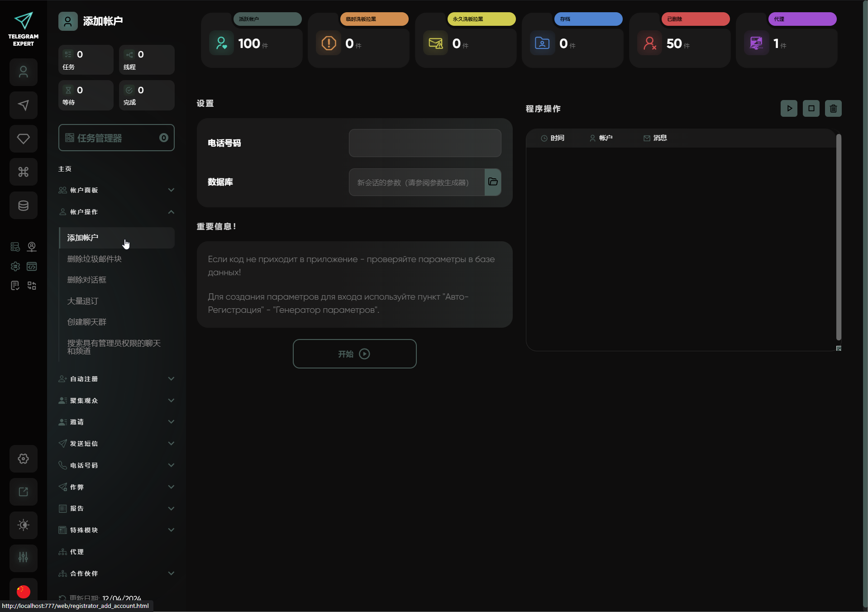Click the command symbol sidebar icon
Screen dimensions: 868x612
click(24, 172)
